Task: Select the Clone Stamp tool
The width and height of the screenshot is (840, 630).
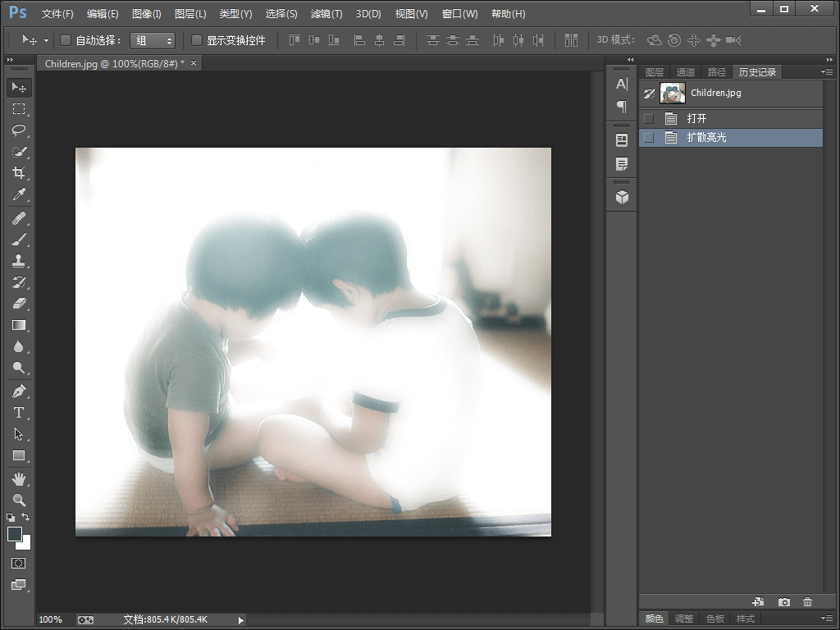Action: [x=19, y=261]
